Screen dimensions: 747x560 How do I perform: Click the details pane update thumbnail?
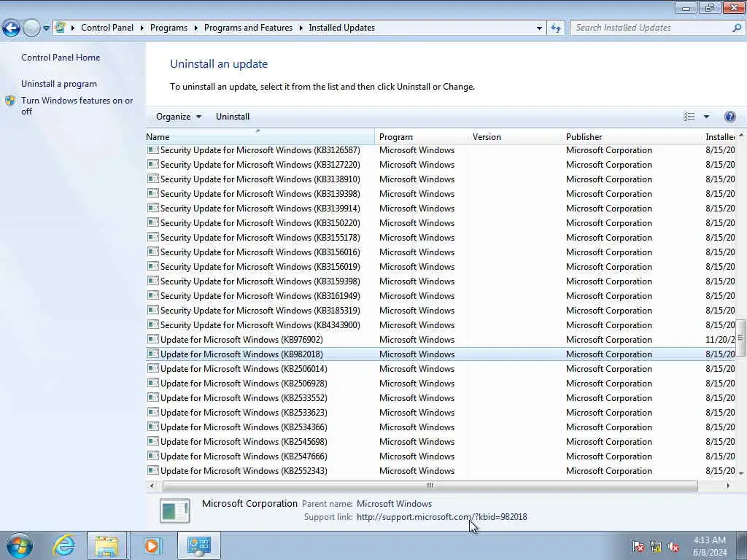click(x=175, y=510)
